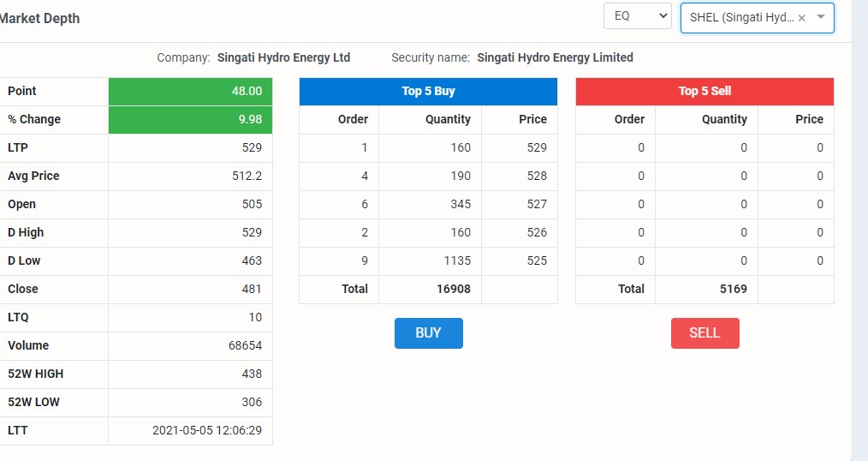Click the Open value 505
Screen dimensions: 868x461
click(252, 204)
